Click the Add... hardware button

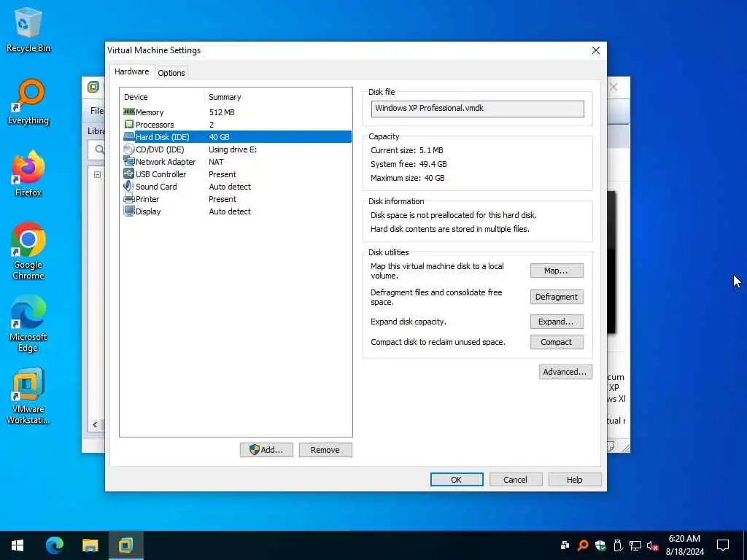tap(266, 450)
